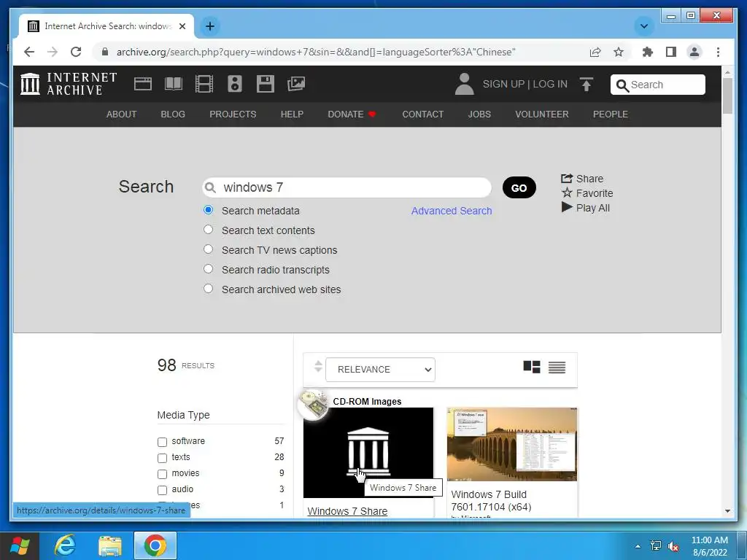Open the Web (Wayback Machine) media icon
The height and width of the screenshot is (560, 747).
(x=143, y=84)
